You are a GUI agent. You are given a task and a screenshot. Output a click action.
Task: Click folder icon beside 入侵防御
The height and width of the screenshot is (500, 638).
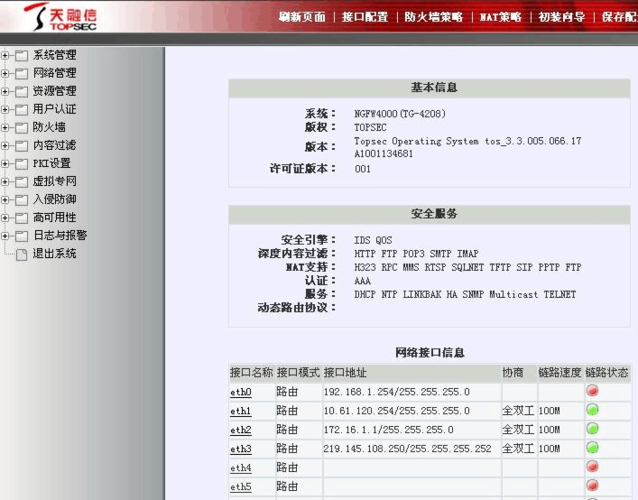coord(22,200)
